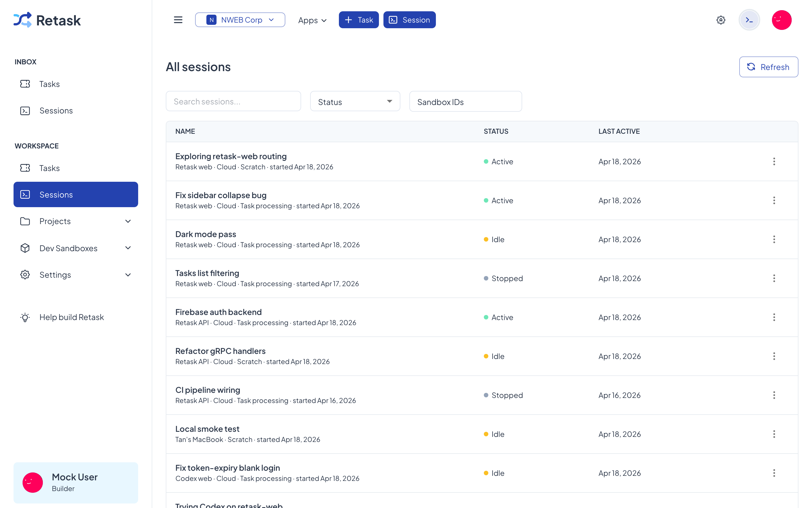Click the STATUS column header
This screenshot has width=812, height=508.
point(496,131)
